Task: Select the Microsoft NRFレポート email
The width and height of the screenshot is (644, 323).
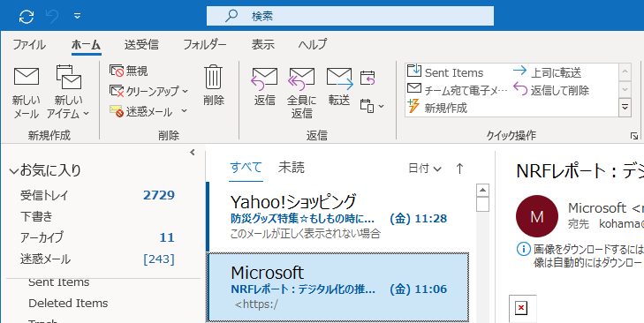Action: tap(338, 288)
